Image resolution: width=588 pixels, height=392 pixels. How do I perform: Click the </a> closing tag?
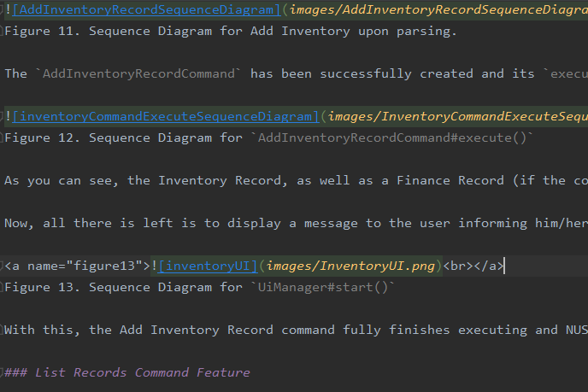click(x=489, y=266)
